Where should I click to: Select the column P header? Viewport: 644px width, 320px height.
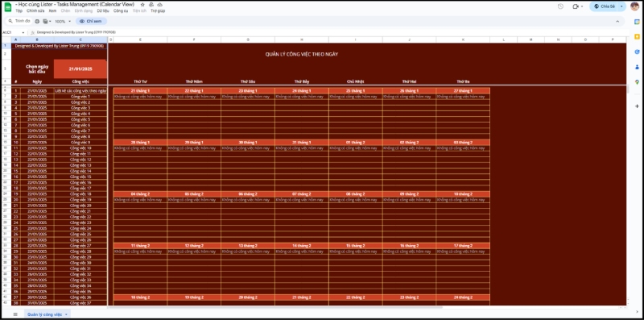[x=613, y=39]
